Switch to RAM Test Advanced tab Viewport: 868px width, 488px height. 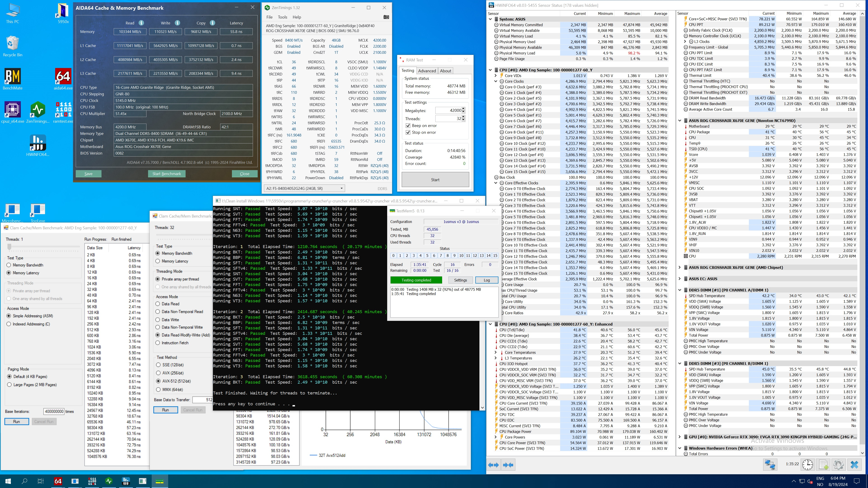tap(427, 71)
